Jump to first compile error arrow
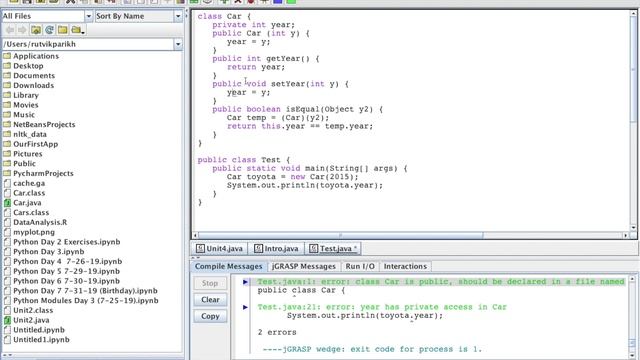This screenshot has width=640, height=360. click(245, 282)
